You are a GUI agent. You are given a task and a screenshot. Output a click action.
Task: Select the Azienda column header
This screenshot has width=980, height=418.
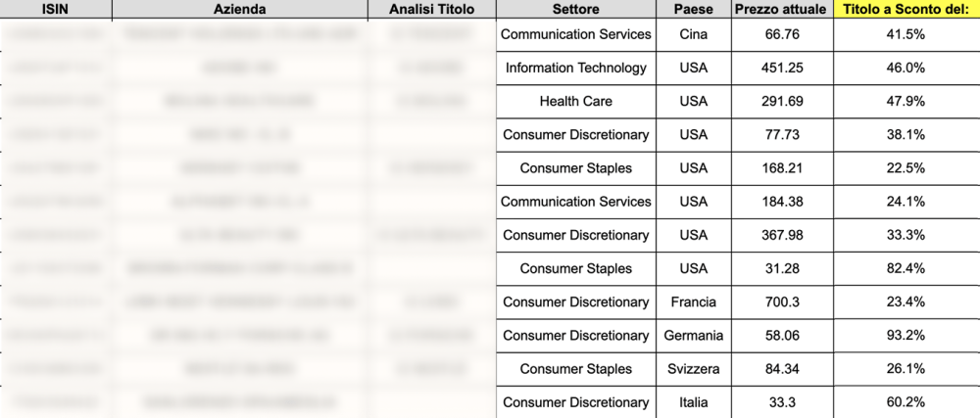240,10
